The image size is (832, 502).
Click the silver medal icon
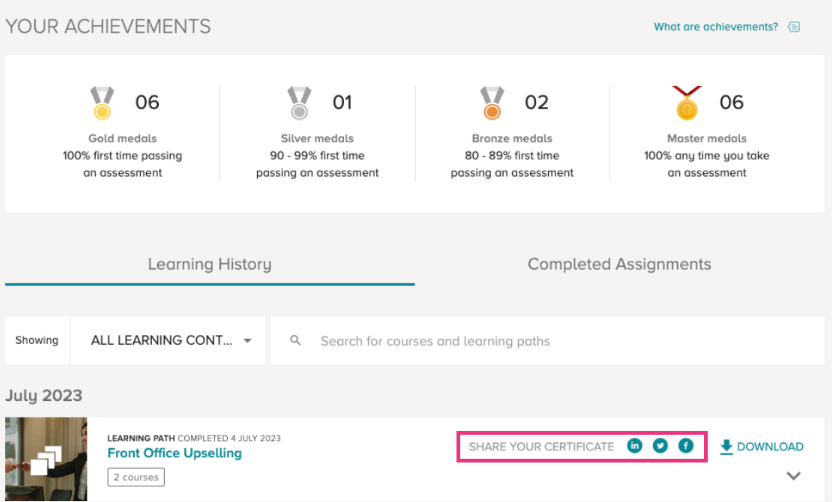pos(299,103)
